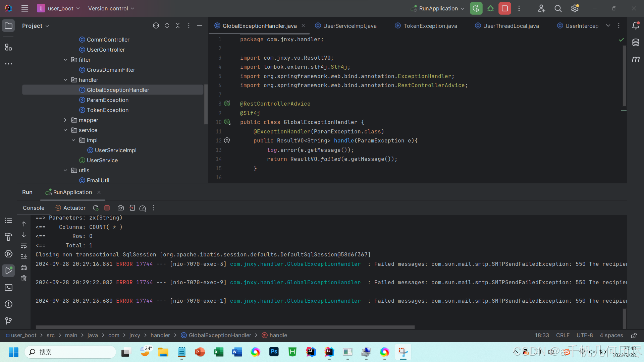Select opened file using the crosshair icon
644x362 pixels.
(x=156, y=25)
